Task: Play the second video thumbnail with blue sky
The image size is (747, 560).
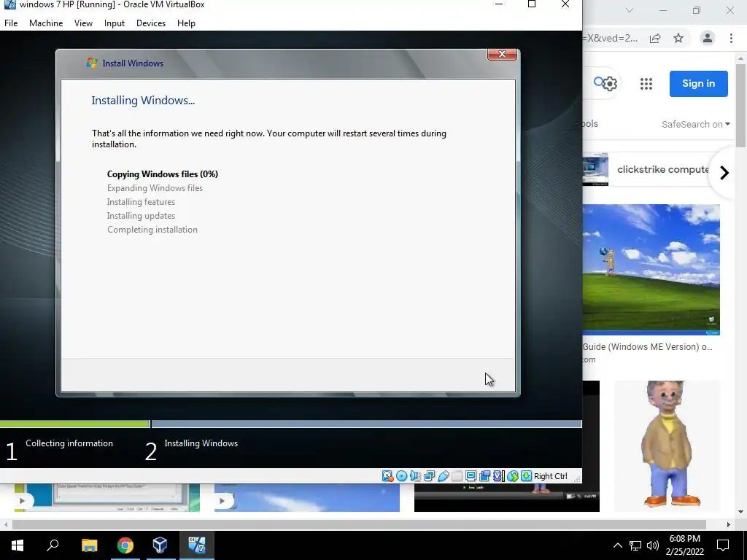Action: click(x=222, y=500)
